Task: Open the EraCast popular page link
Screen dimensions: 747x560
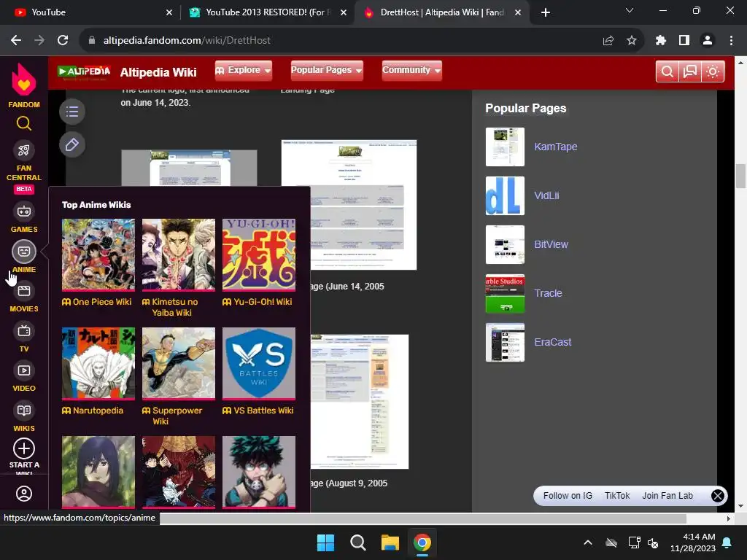Action: coord(553,342)
